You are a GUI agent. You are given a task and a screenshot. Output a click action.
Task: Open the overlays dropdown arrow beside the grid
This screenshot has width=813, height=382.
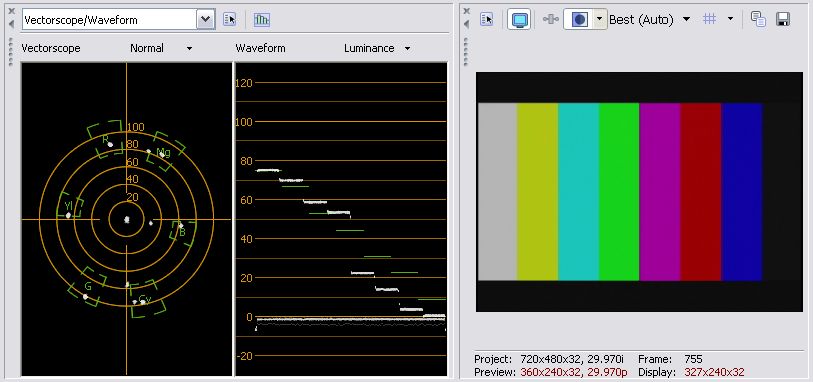click(x=730, y=19)
